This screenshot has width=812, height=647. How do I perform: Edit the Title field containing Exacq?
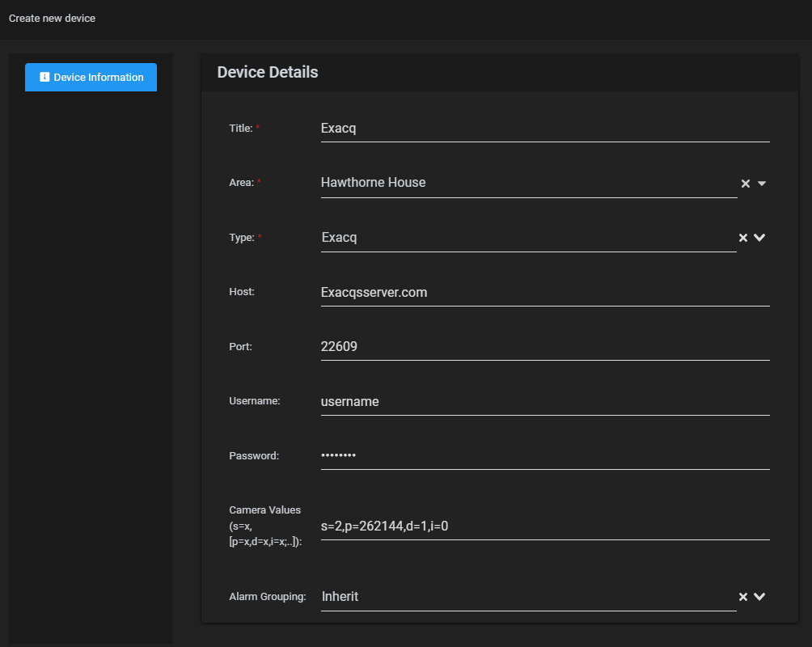[x=545, y=129]
